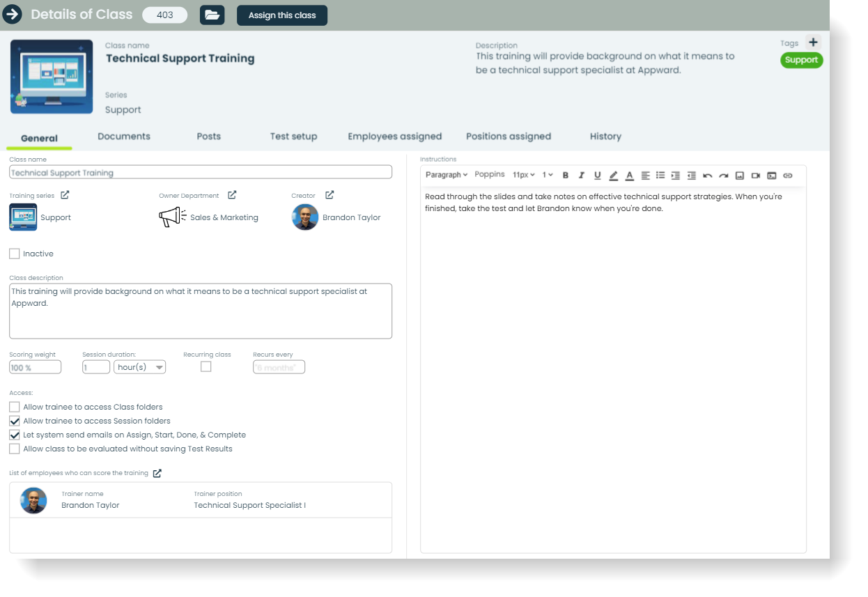Screen dimensions: 868x597
Task: Click the Assign this class button
Action: 282,15
